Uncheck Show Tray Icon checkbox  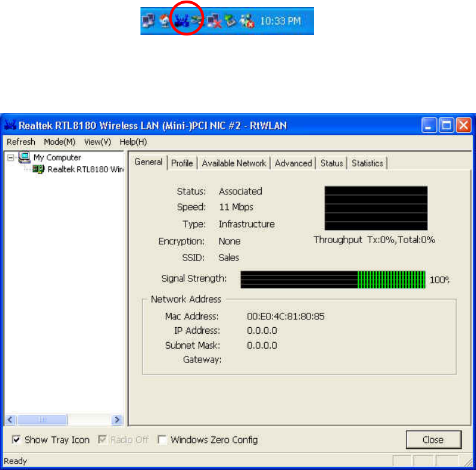point(16,439)
